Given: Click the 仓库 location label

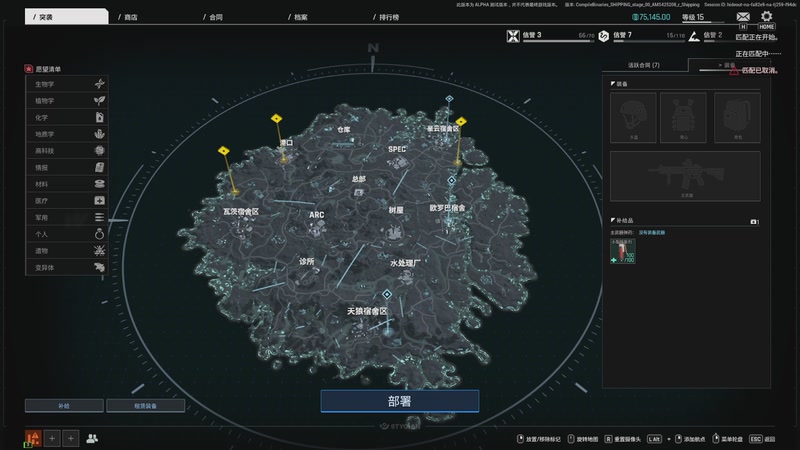Looking at the screenshot, I should [344, 130].
